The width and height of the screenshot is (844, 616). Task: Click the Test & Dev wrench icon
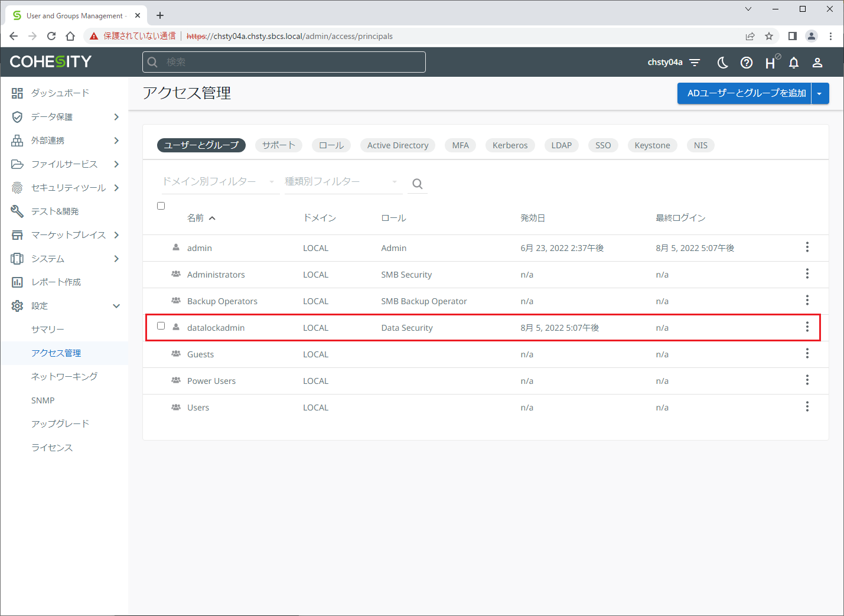pos(17,211)
